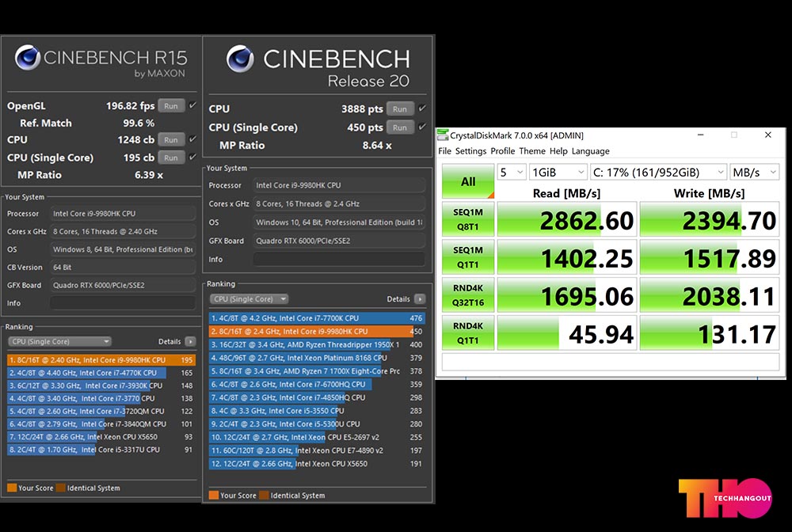
Task: Open the Help menu in CrystalDiskMark
Action: point(558,151)
